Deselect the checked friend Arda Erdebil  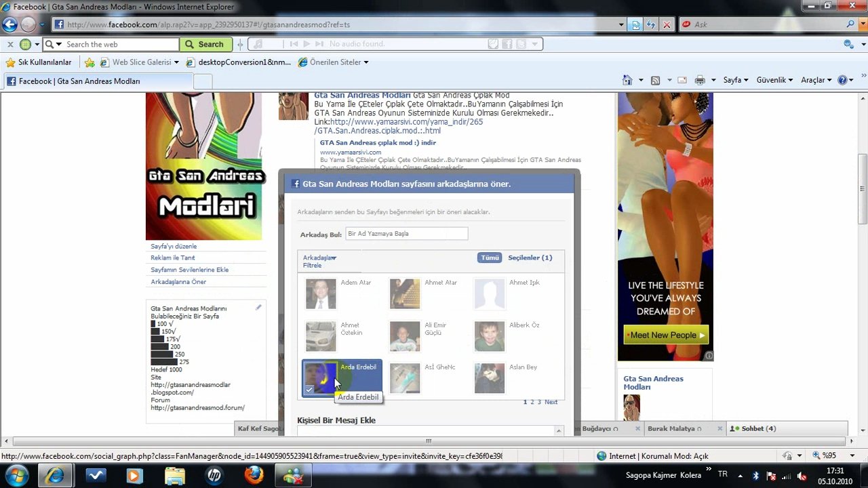[342, 378]
